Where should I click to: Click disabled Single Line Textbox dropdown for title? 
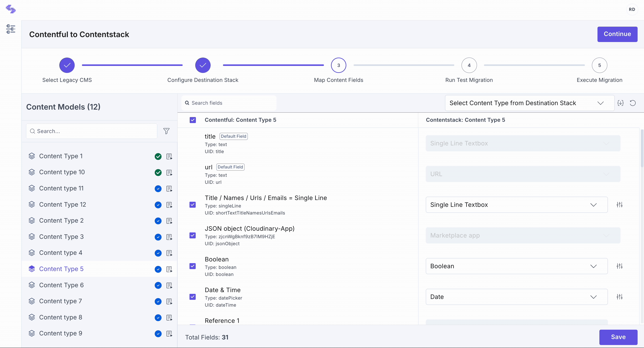(523, 143)
